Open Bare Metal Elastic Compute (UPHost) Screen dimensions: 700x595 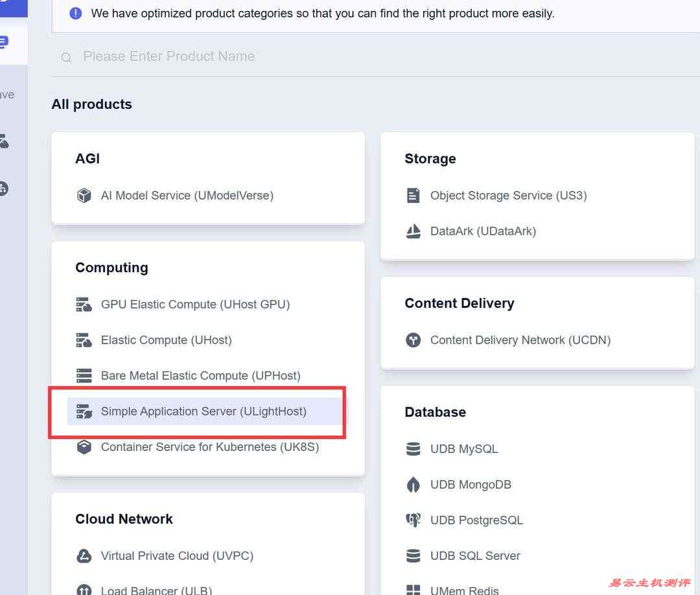point(200,376)
